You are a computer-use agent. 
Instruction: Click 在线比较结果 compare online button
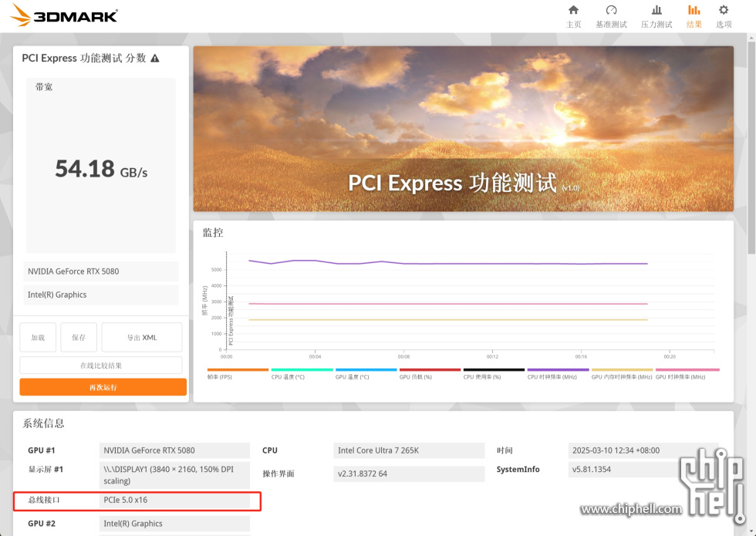click(101, 366)
